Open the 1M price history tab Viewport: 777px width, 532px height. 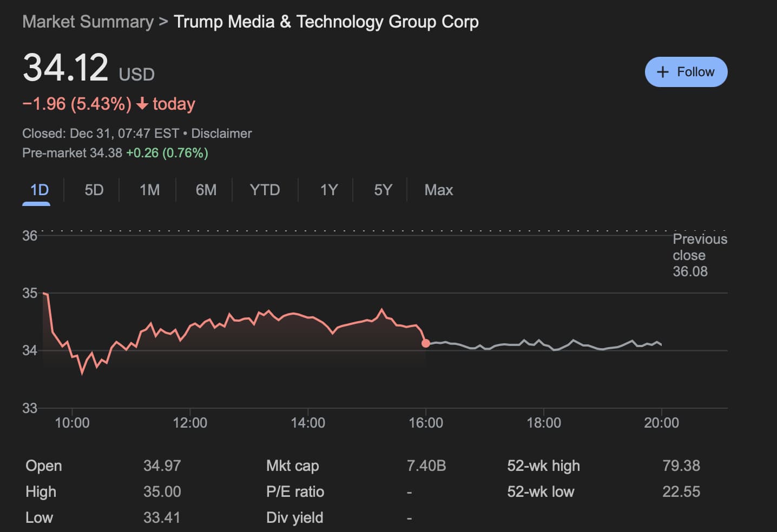(149, 190)
